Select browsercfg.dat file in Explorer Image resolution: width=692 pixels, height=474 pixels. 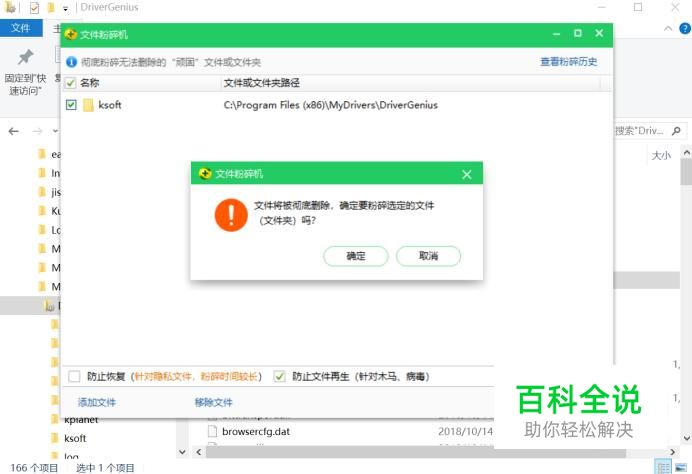point(256,432)
